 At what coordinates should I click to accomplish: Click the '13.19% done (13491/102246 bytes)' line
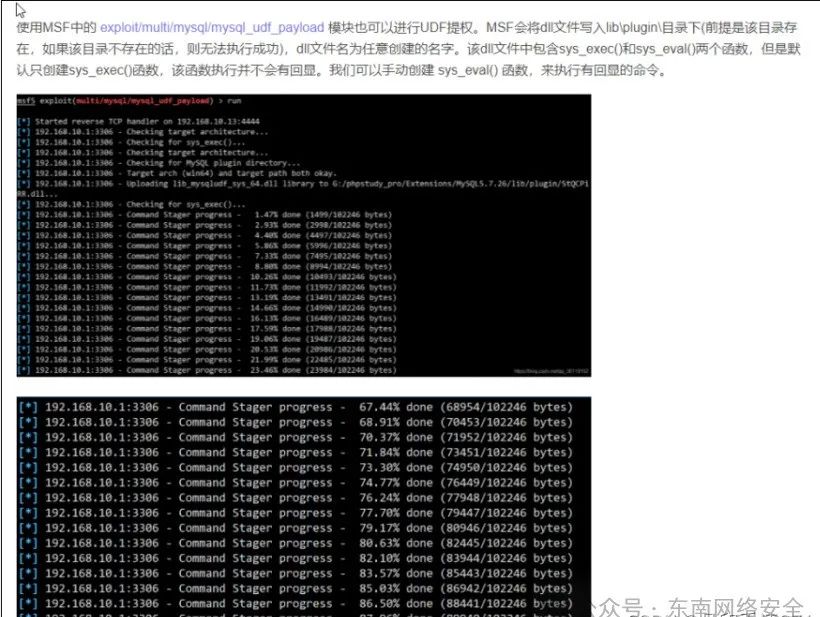tap(207, 298)
